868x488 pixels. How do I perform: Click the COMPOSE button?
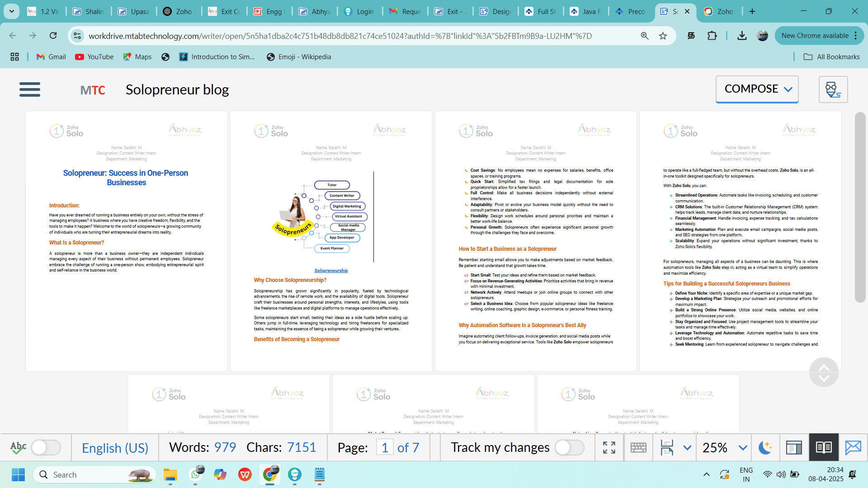tap(757, 89)
